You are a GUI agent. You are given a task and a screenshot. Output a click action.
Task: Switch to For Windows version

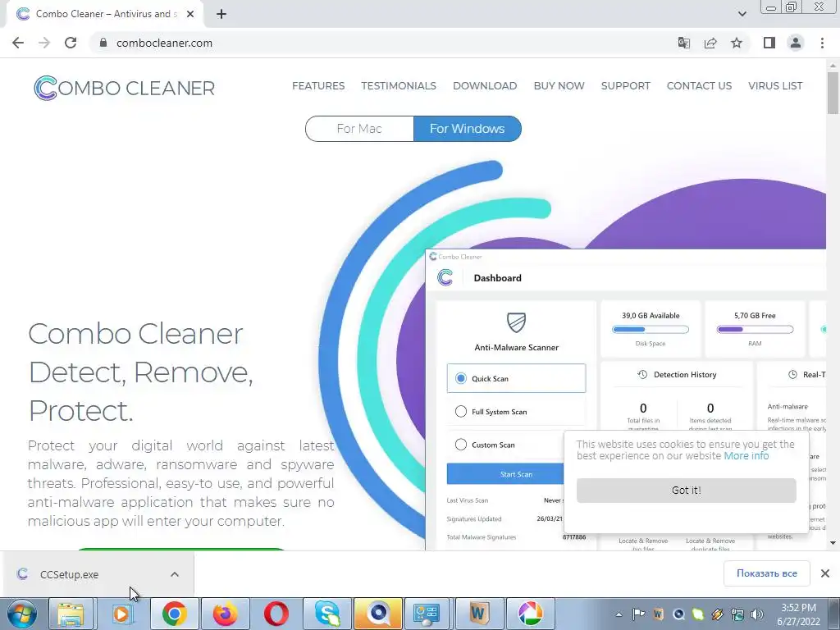pyautogui.click(x=467, y=129)
